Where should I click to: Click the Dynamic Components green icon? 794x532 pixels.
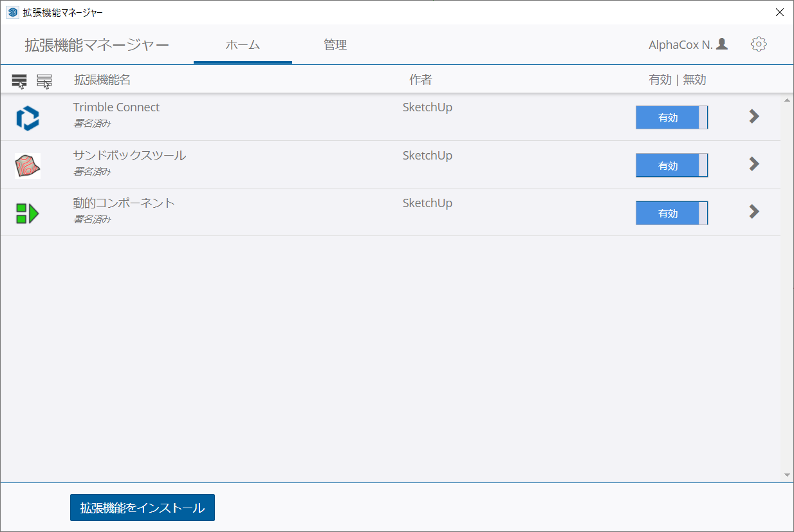pyautogui.click(x=28, y=214)
